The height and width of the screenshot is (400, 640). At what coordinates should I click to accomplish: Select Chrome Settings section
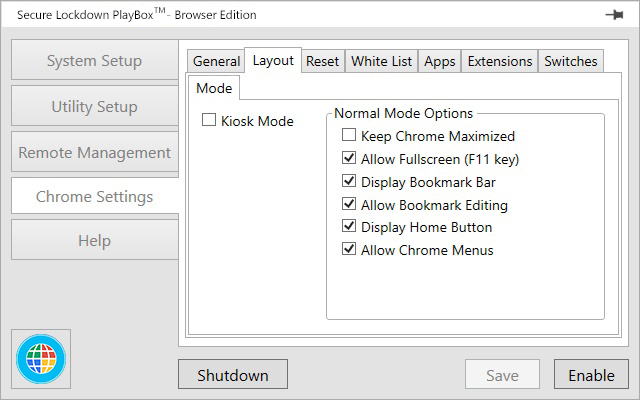pyautogui.click(x=95, y=196)
